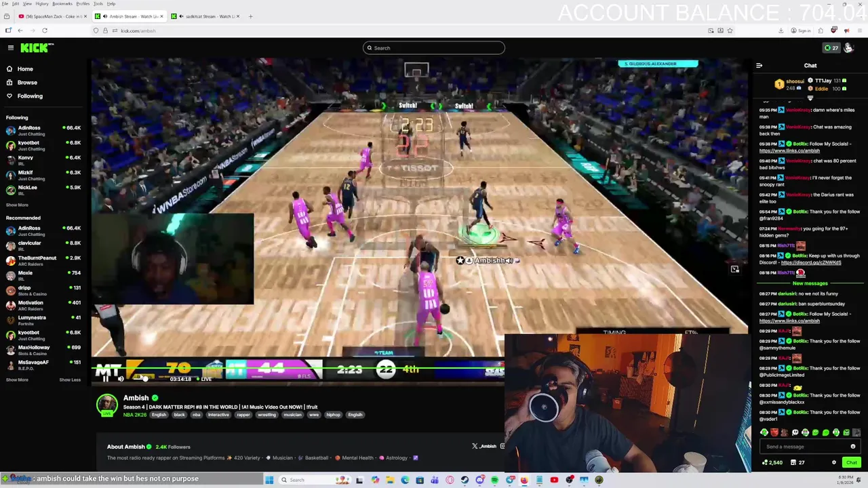Open the X _Ambish social link
868x488 pixels.
(485, 446)
